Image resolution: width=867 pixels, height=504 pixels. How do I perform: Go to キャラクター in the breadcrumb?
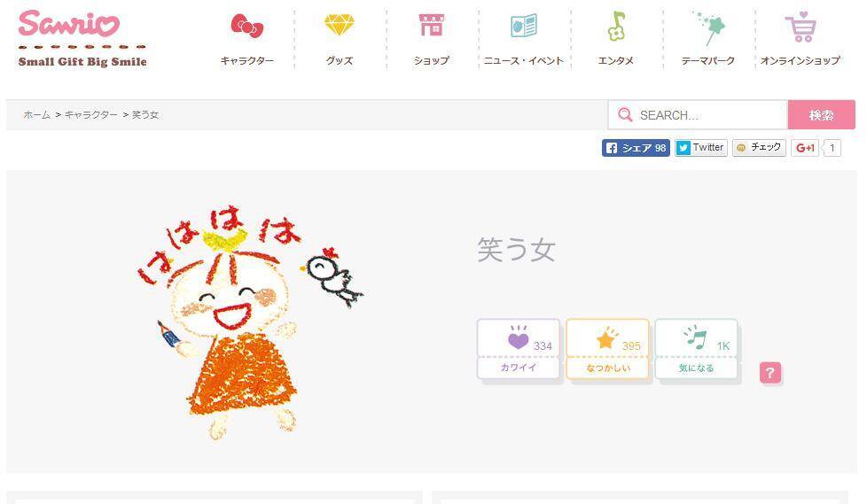click(91, 115)
